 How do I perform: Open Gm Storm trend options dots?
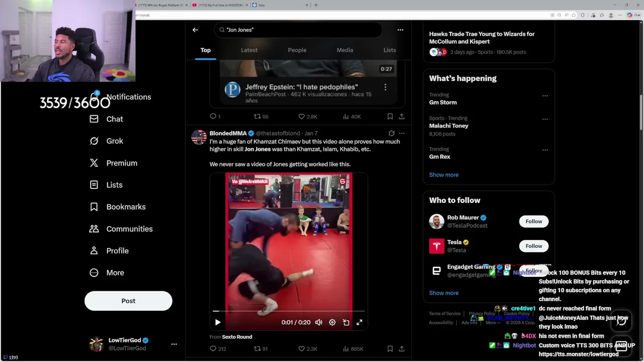tap(545, 96)
